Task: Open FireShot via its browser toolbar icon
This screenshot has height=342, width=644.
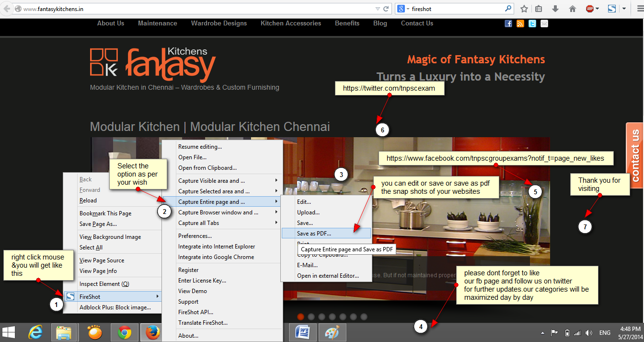Action: point(612,8)
